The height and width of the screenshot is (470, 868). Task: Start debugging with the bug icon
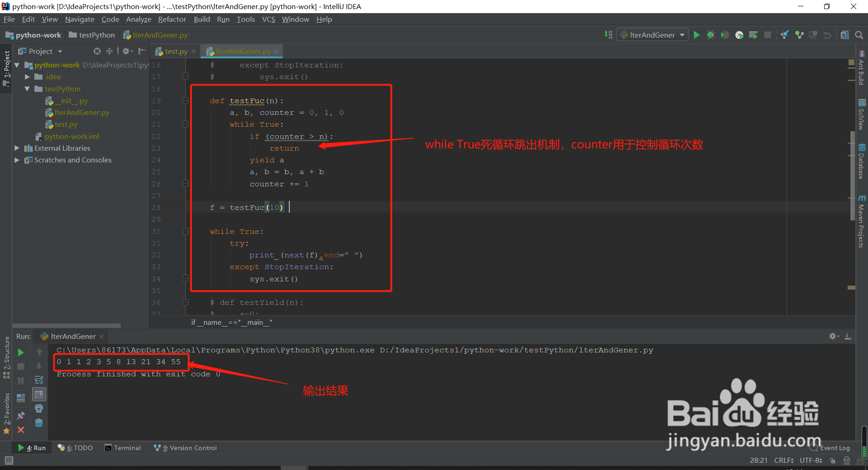pyautogui.click(x=711, y=35)
